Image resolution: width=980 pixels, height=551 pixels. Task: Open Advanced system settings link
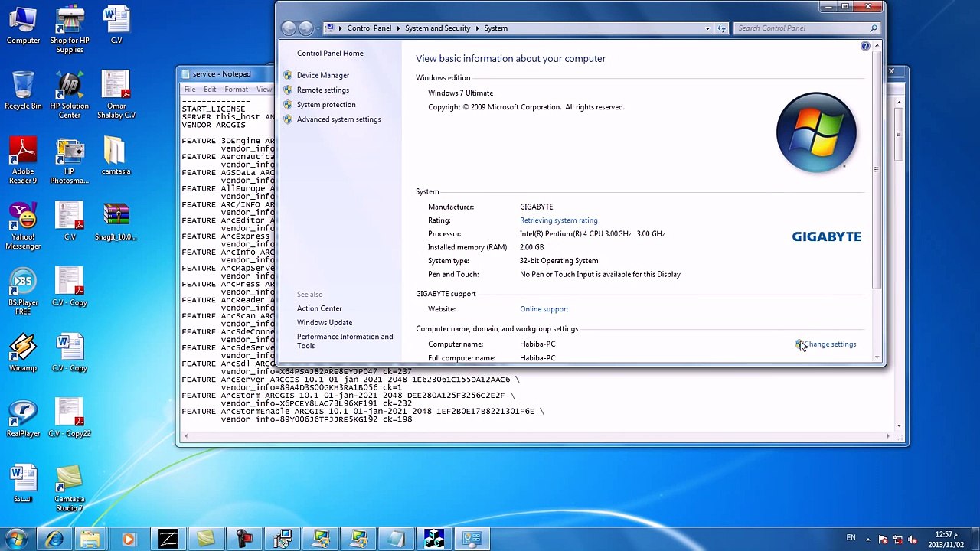[x=338, y=119]
